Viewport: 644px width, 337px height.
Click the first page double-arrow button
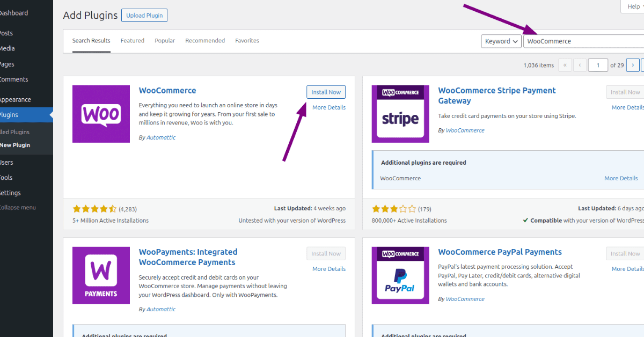pyautogui.click(x=565, y=65)
